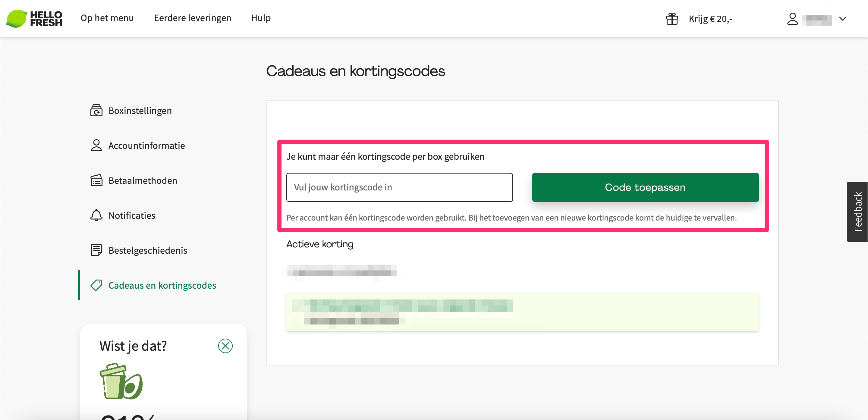Image resolution: width=868 pixels, height=420 pixels.
Task: Click the Accountinformatie person icon
Action: 96,146
